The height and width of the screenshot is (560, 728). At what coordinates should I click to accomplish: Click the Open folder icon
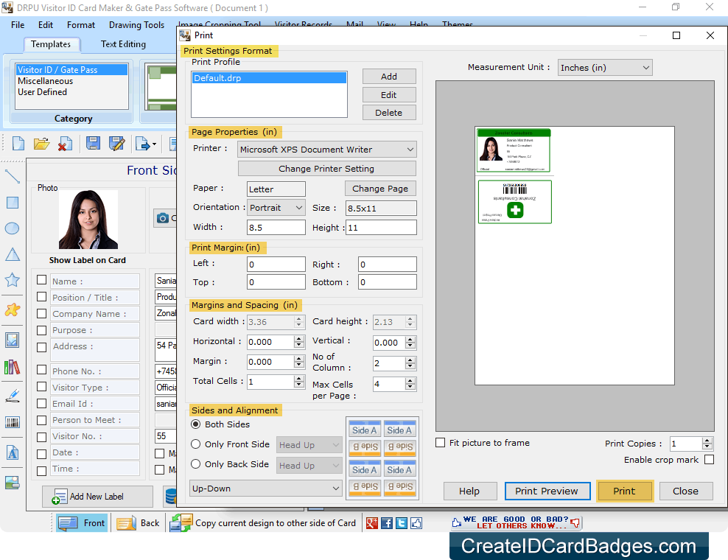point(42,144)
